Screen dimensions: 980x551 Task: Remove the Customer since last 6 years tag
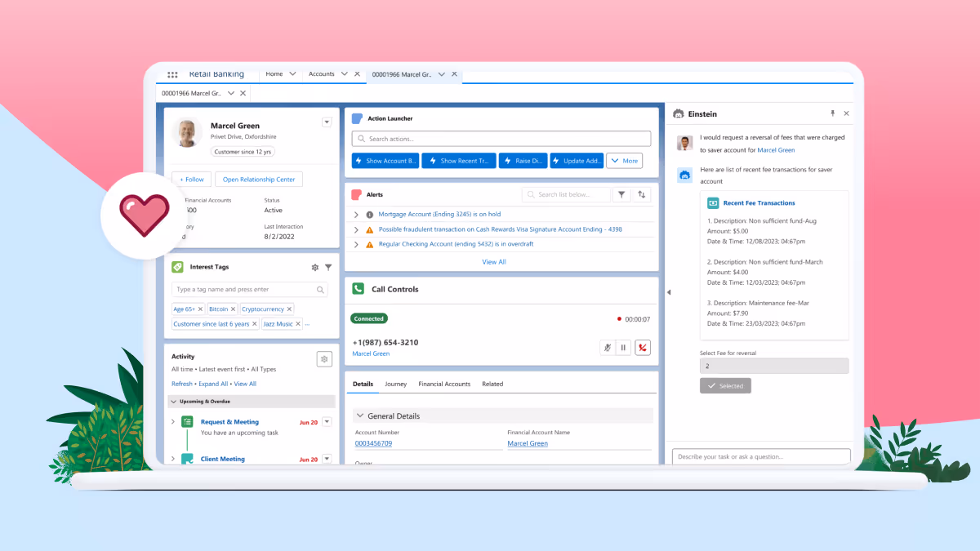[255, 324]
